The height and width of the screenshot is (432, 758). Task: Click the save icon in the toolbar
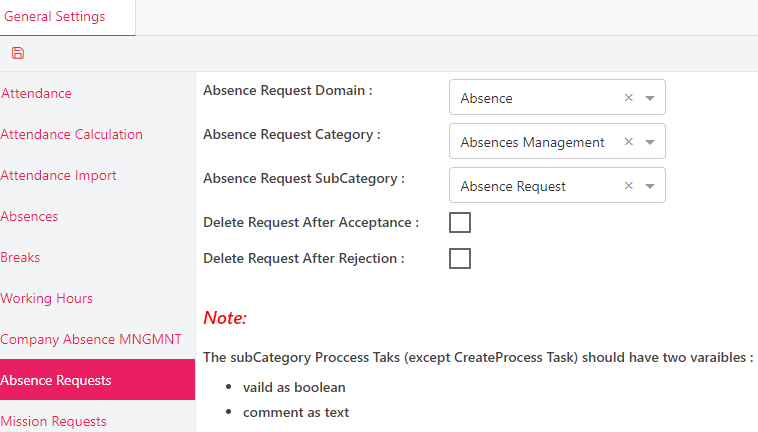coord(18,53)
